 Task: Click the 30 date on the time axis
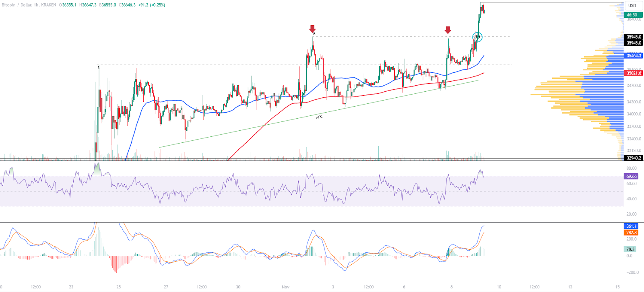(238, 287)
